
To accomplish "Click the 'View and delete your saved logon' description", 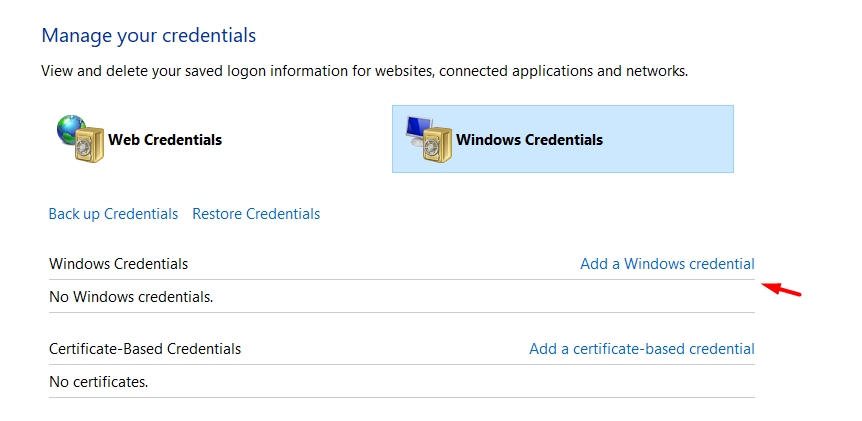I will coord(365,71).
